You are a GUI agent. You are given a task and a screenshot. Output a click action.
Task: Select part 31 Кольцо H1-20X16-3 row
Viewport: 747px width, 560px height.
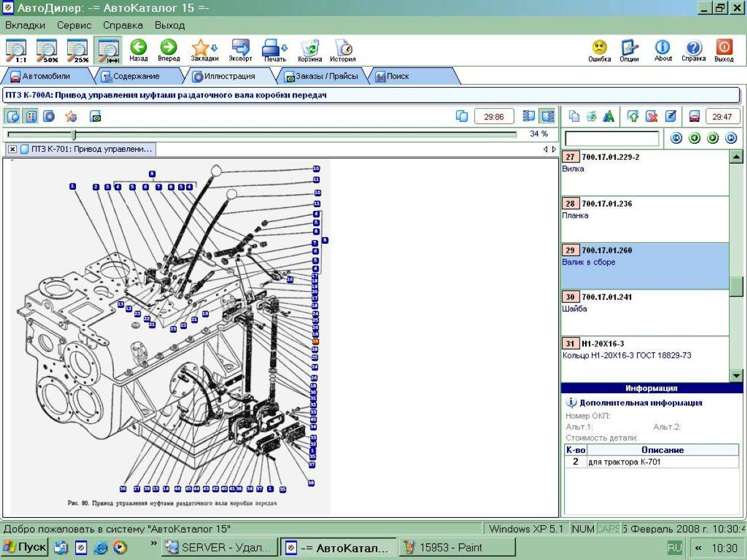645,359
